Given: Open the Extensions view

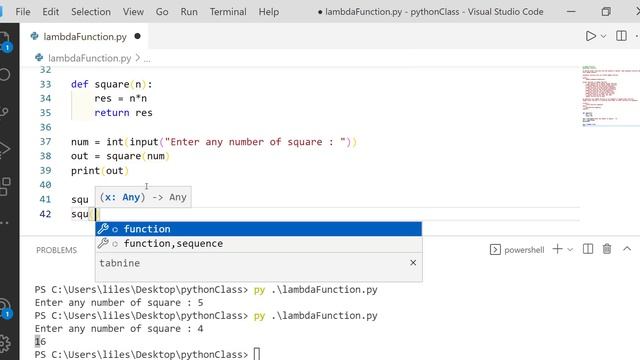Looking at the screenshot, I should pos(5,186).
